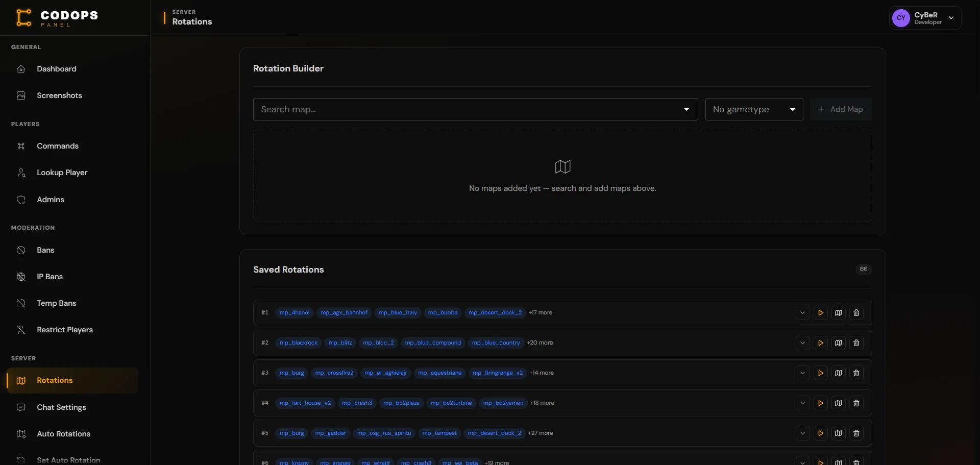
Task: Load rotation #1 with play icon
Action: pos(820,313)
